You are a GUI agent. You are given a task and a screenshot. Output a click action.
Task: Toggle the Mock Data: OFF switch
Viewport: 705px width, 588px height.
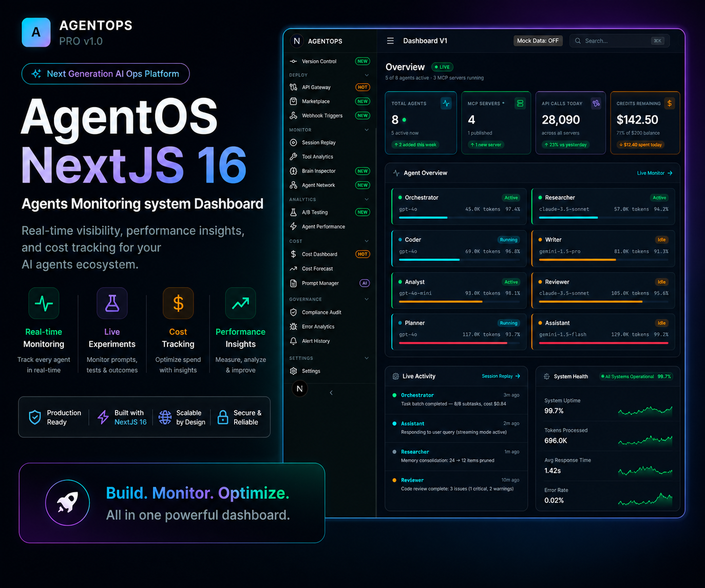click(538, 41)
